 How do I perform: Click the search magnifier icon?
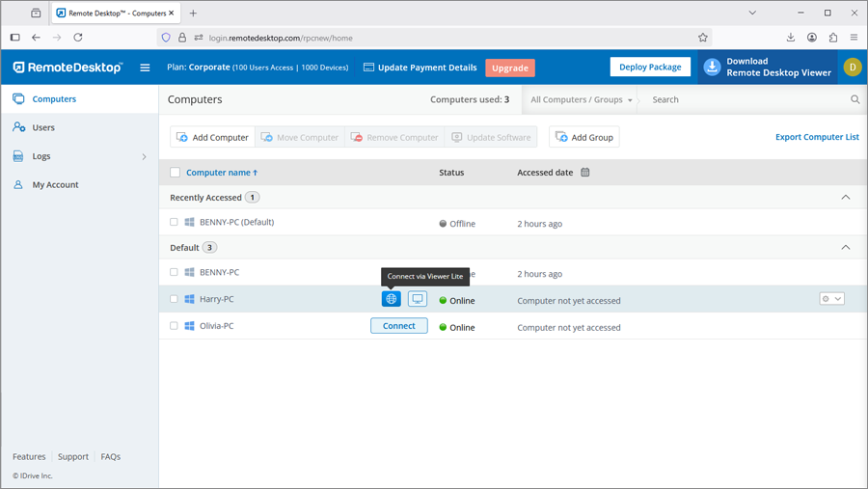click(854, 99)
